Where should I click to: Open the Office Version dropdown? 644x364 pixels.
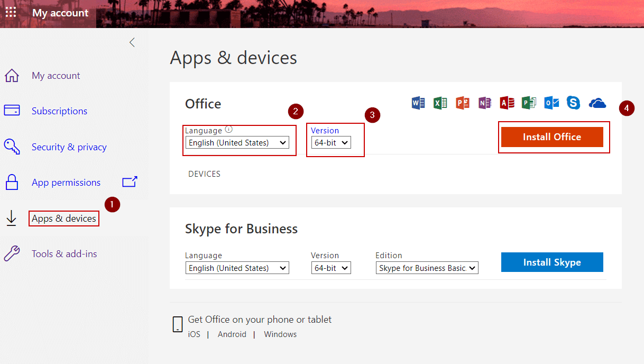[x=331, y=142]
